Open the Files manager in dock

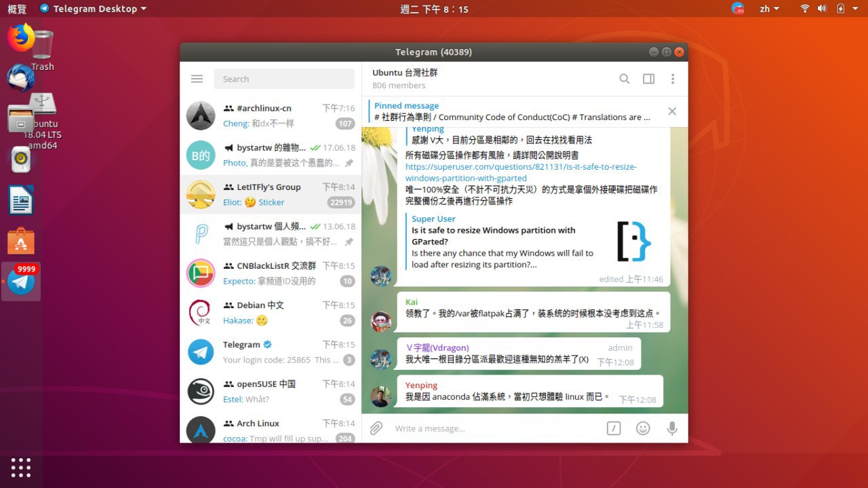click(21, 119)
